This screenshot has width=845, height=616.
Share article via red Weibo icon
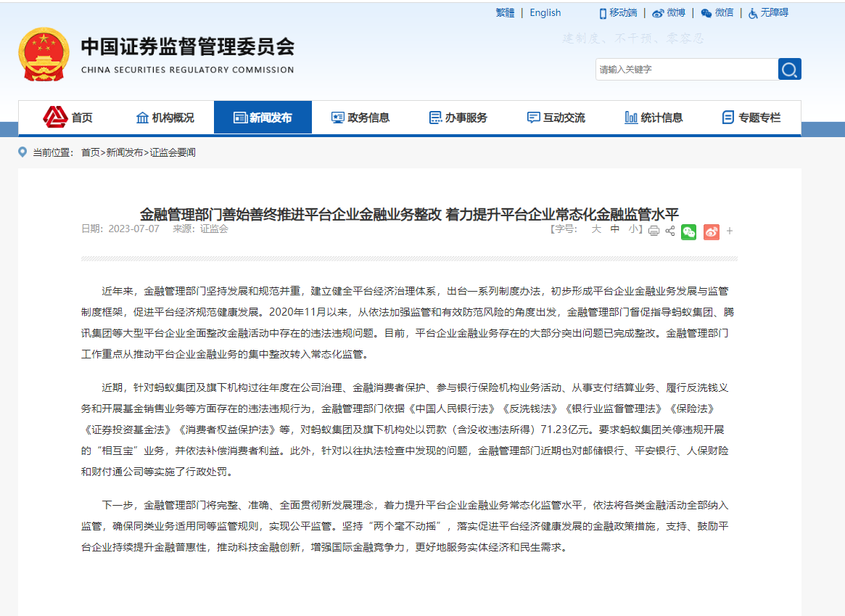tap(711, 231)
